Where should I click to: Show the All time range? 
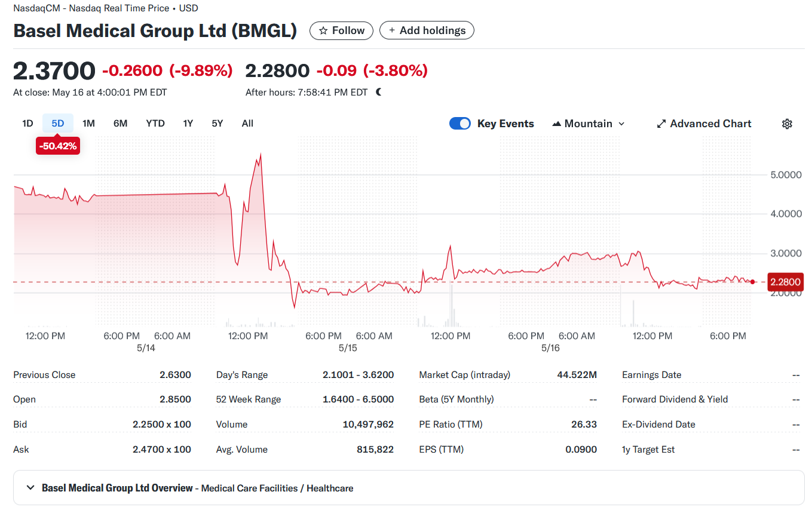[x=247, y=124]
